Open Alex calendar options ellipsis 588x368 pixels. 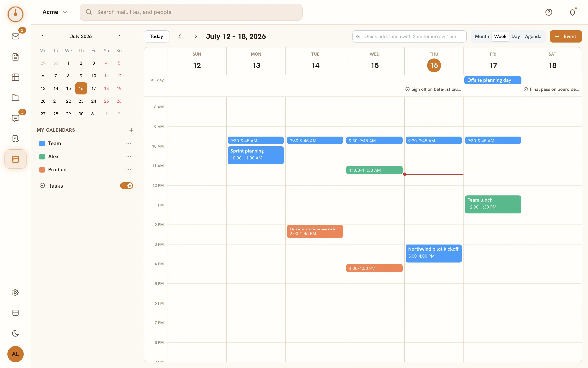129,157
